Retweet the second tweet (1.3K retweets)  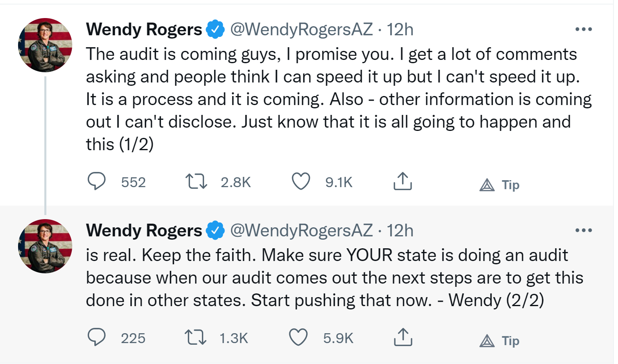point(195,337)
